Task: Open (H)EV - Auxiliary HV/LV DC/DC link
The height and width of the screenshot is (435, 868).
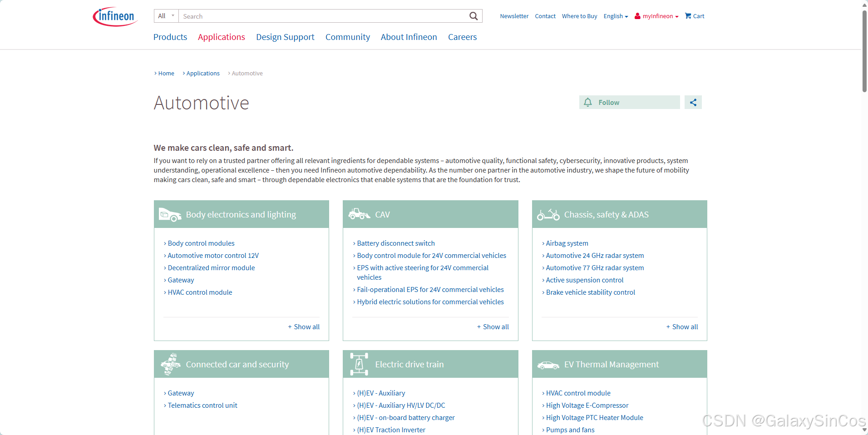Action: 401,405
